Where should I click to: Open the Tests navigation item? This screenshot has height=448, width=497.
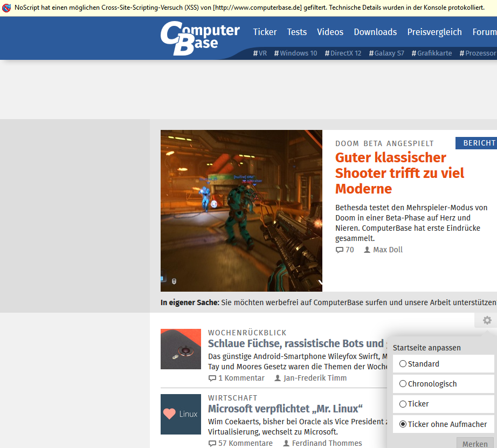pyautogui.click(x=297, y=32)
